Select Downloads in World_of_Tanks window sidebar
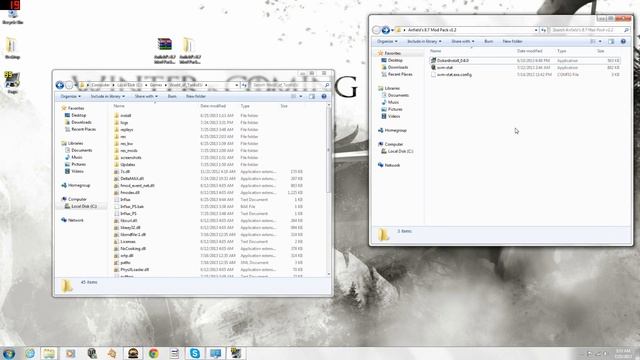640x360 pixels. tap(81, 122)
